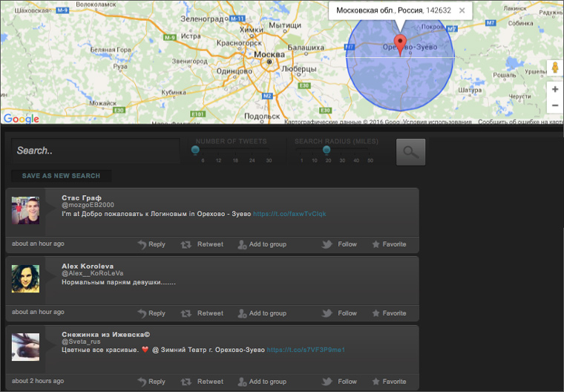
Task: Open the link in Снежинка's tweet
Action: (x=306, y=350)
